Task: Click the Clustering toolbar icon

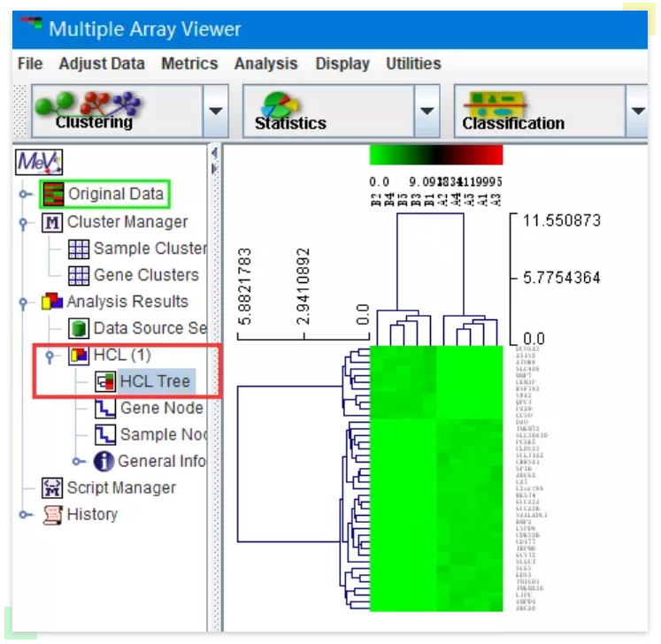Action: point(94,111)
